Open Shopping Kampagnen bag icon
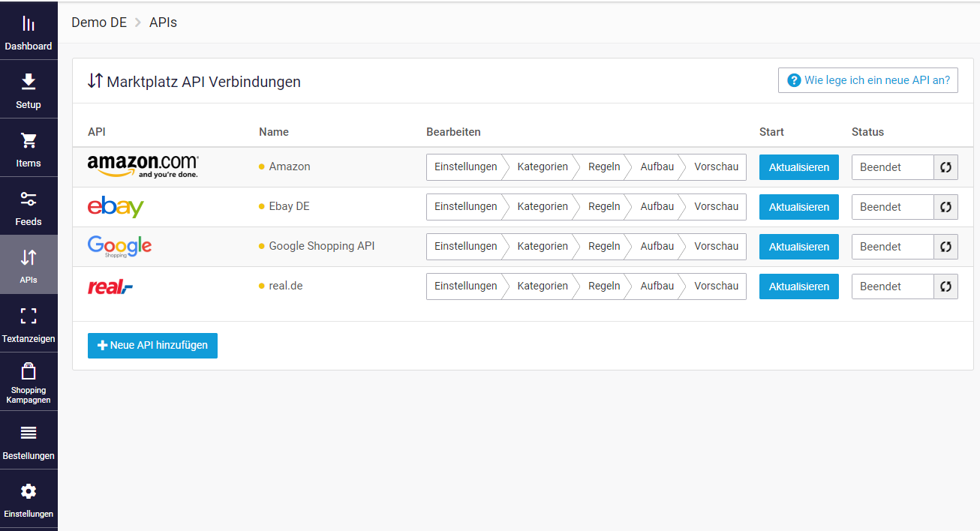This screenshot has width=980, height=531. point(29,371)
